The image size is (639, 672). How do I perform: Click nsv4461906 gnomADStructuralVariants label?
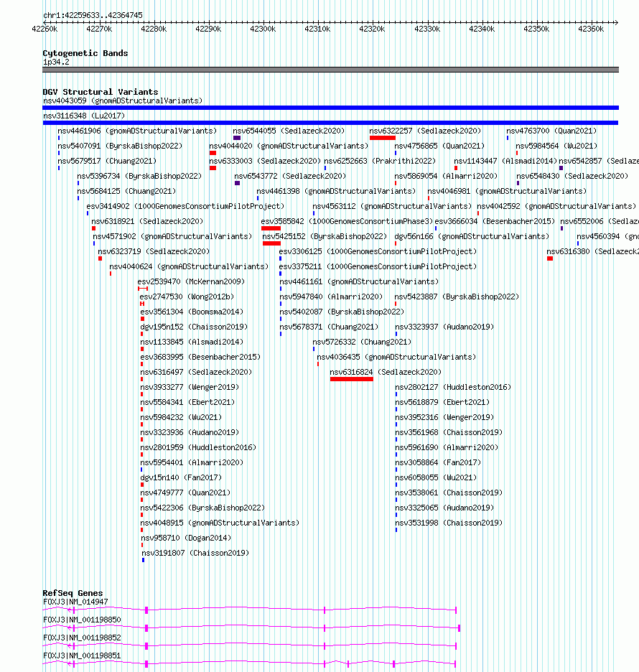137,131
